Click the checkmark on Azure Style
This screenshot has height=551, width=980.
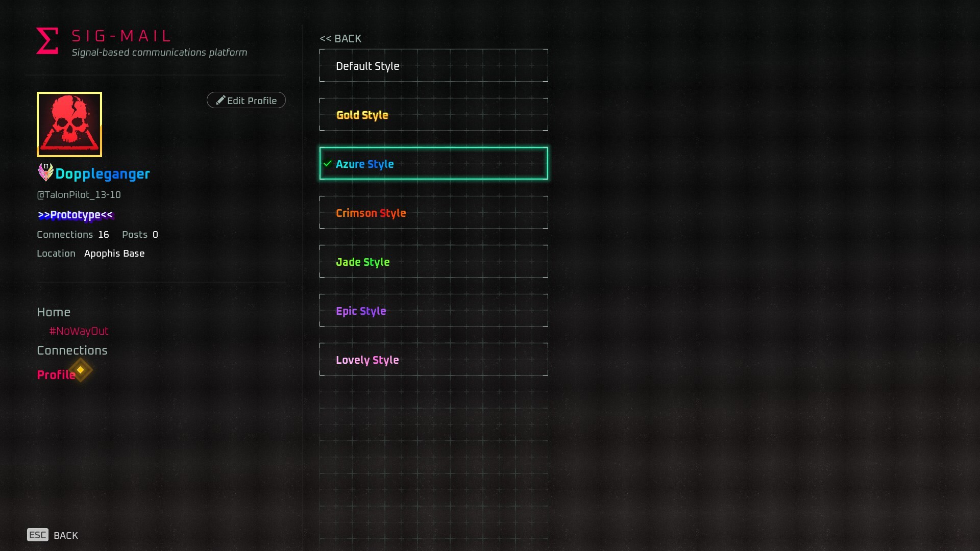click(327, 164)
